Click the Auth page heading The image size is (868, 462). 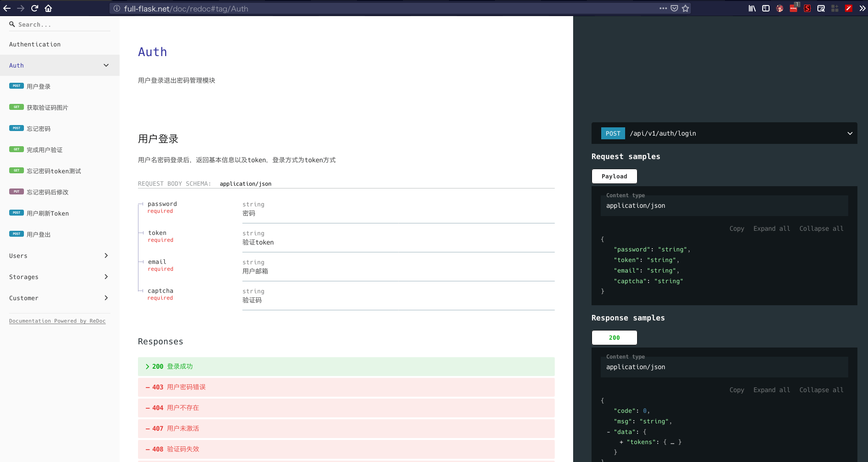[x=153, y=52]
